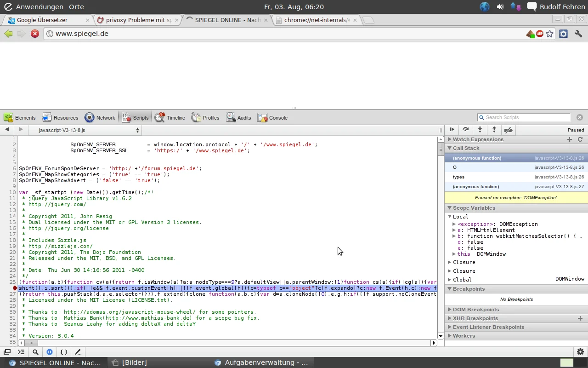
Task: Resume script execution in debugger
Action: (452, 130)
